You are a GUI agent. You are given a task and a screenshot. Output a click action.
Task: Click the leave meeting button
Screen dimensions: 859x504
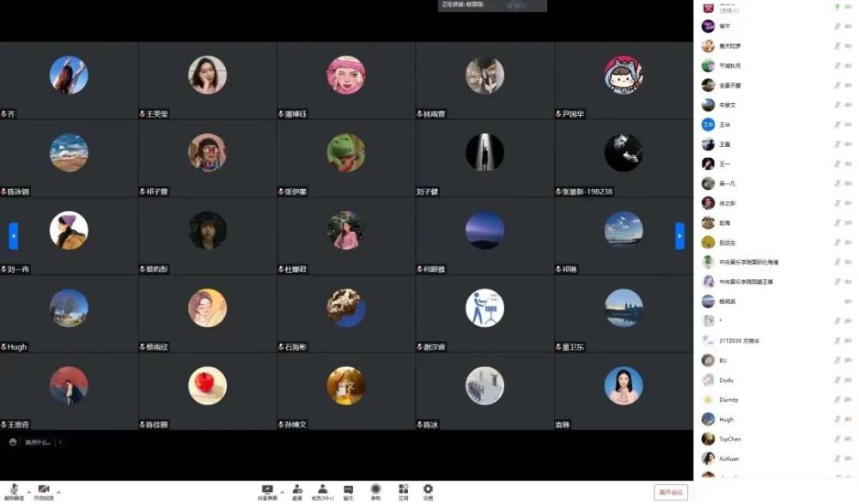coord(670,492)
